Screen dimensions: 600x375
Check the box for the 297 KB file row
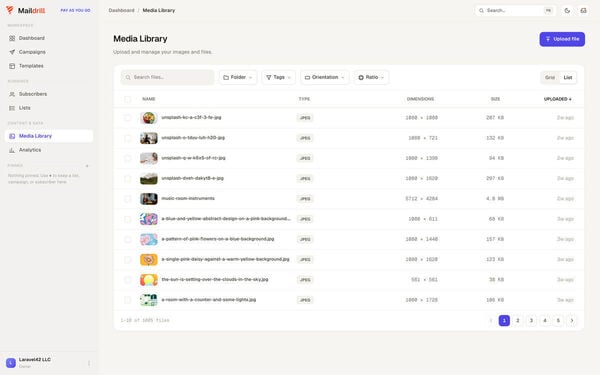[127, 179]
